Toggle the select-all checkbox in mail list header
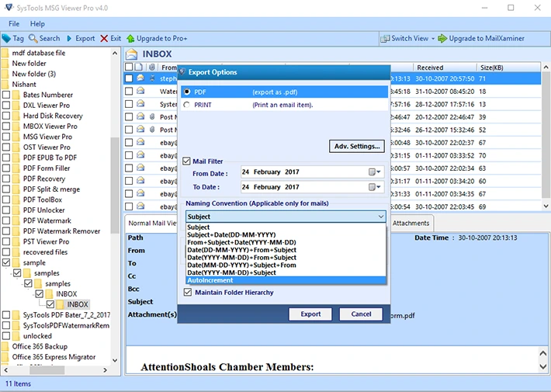The width and height of the screenshot is (551, 392). pos(129,67)
